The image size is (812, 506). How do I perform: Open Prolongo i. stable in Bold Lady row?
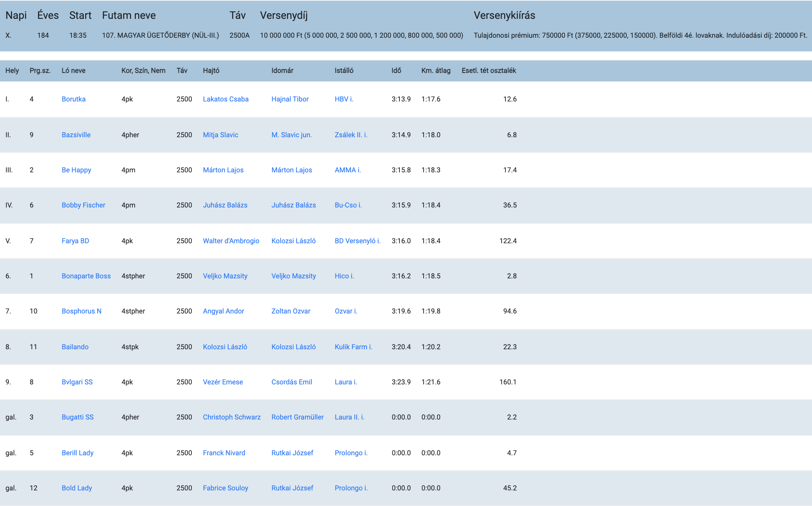click(x=351, y=488)
